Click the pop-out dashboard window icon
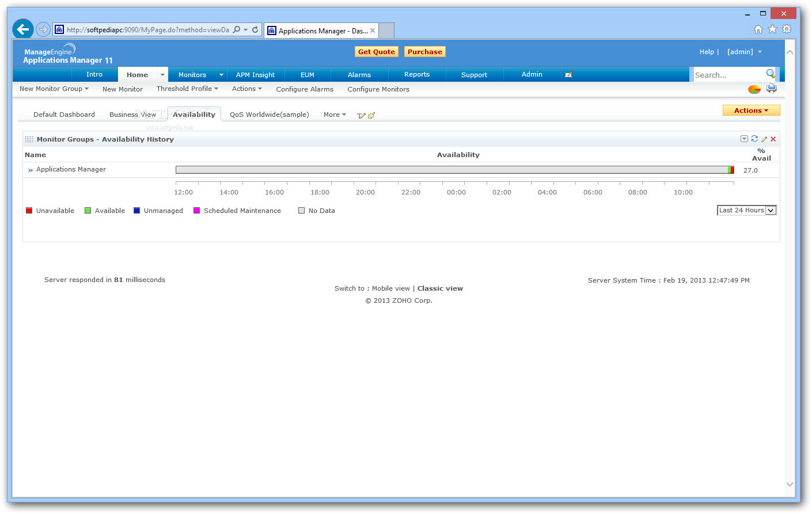 pos(371,116)
